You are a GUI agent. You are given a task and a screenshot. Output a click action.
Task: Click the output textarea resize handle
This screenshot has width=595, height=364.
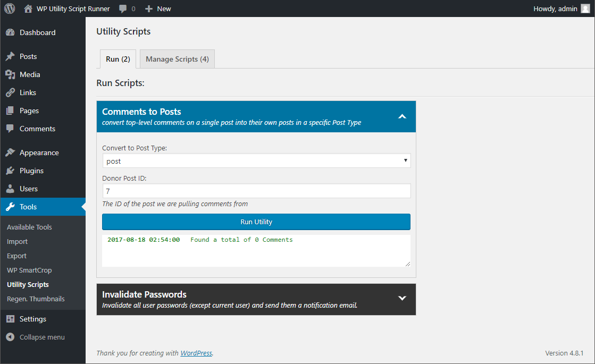click(x=407, y=264)
